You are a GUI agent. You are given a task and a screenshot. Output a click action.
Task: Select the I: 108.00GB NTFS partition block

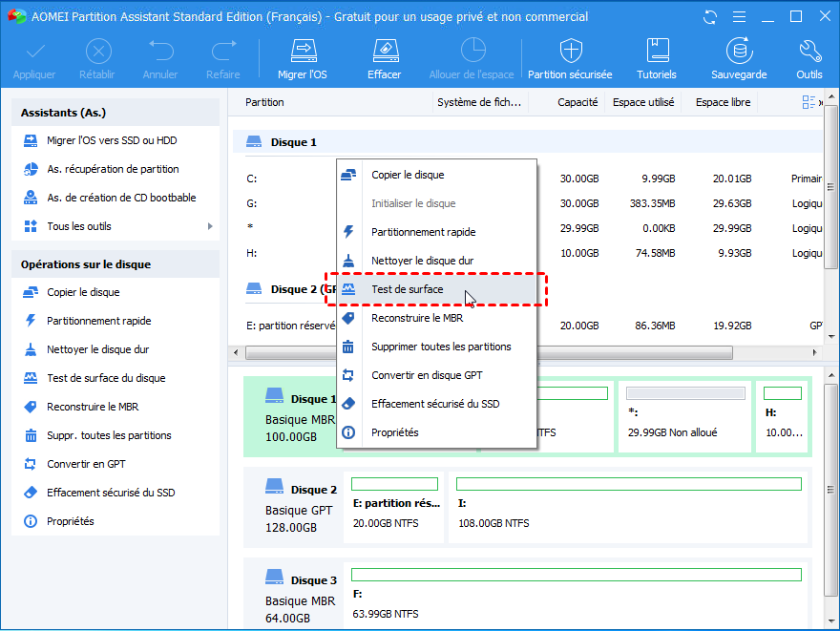tap(630, 510)
